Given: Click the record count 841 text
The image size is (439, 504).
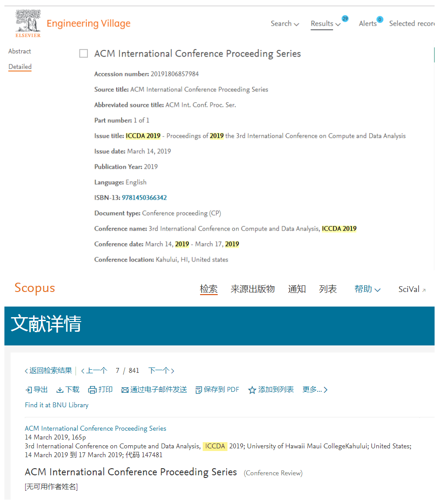Looking at the screenshot, I should (134, 371).
